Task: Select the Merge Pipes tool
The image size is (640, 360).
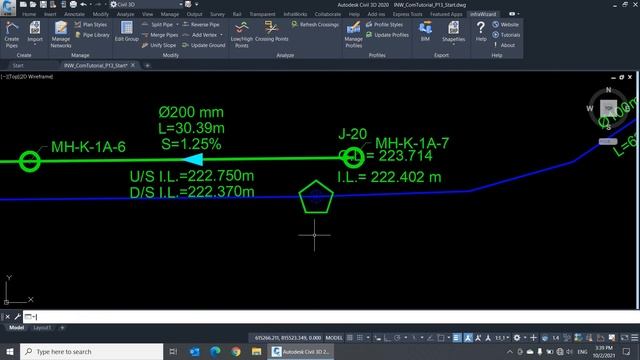Action: point(160,35)
